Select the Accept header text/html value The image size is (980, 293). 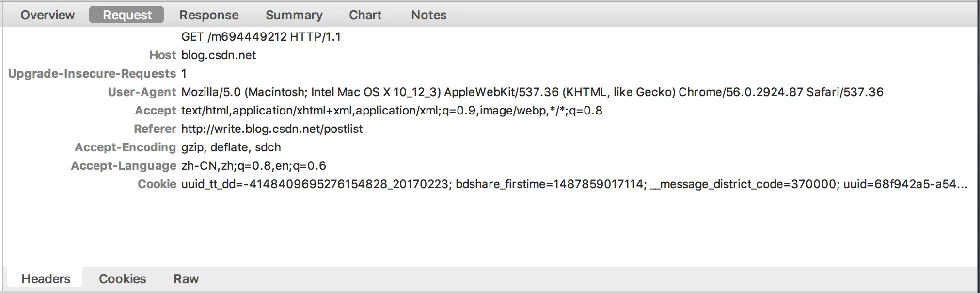tap(392, 111)
